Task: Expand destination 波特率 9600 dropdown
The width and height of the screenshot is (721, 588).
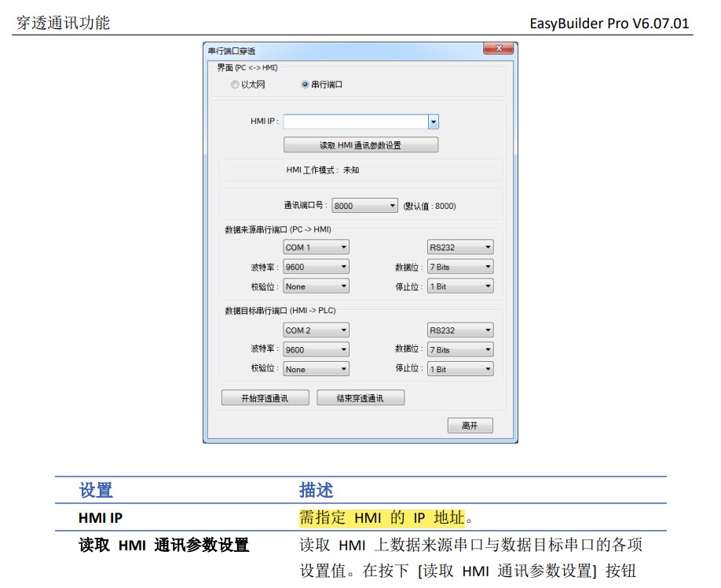Action: tap(316, 350)
